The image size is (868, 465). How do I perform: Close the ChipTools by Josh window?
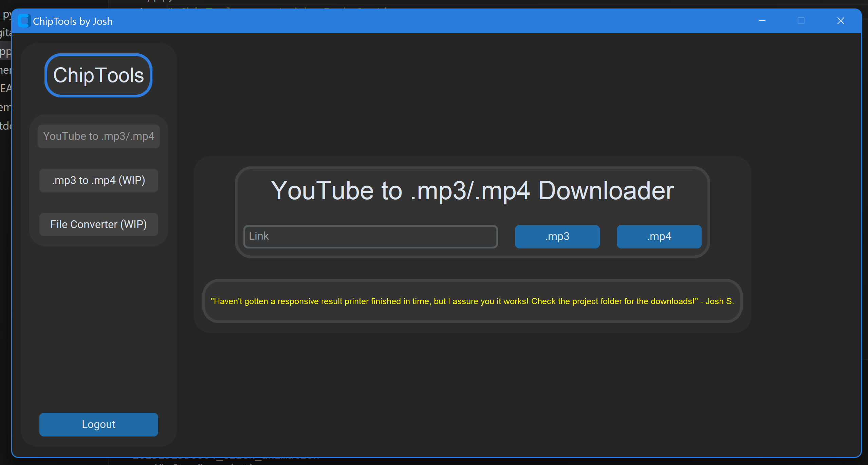(841, 21)
